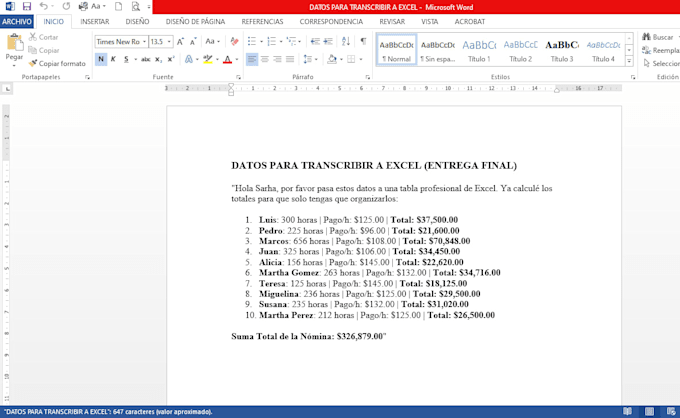Open the borders dropdown

(x=361, y=59)
